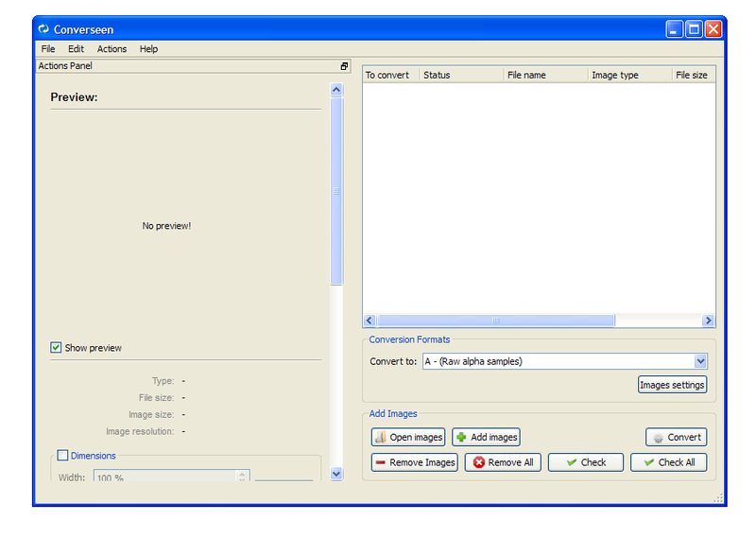Open the Actions menu
Viewport: 756px width, 555px height.
(112, 49)
